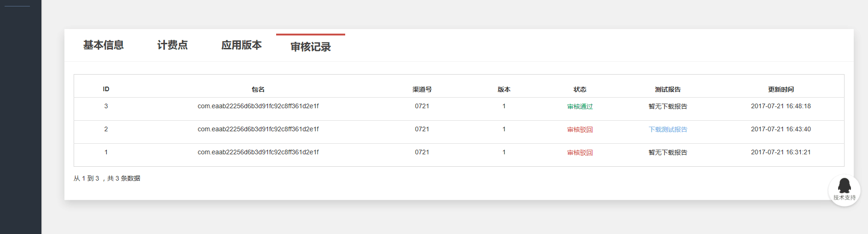Screen dimensions: 868x234
Task: Open the 应用版本 tab
Action: (x=242, y=45)
